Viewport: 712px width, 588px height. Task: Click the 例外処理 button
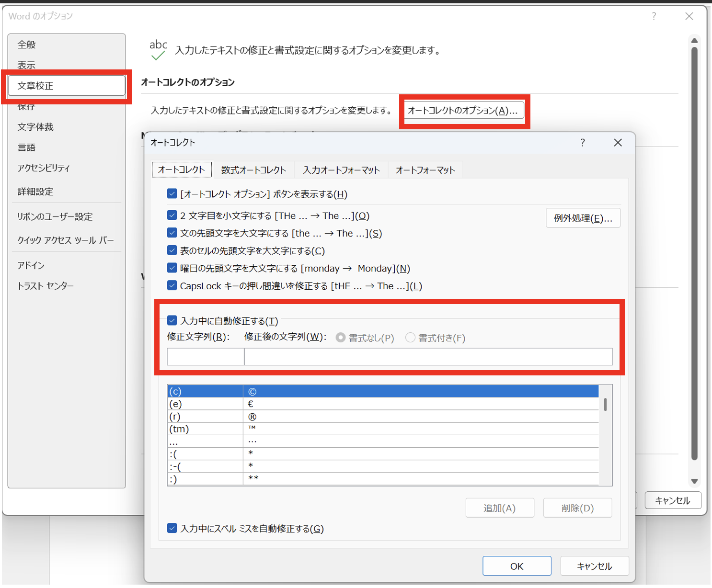click(583, 218)
